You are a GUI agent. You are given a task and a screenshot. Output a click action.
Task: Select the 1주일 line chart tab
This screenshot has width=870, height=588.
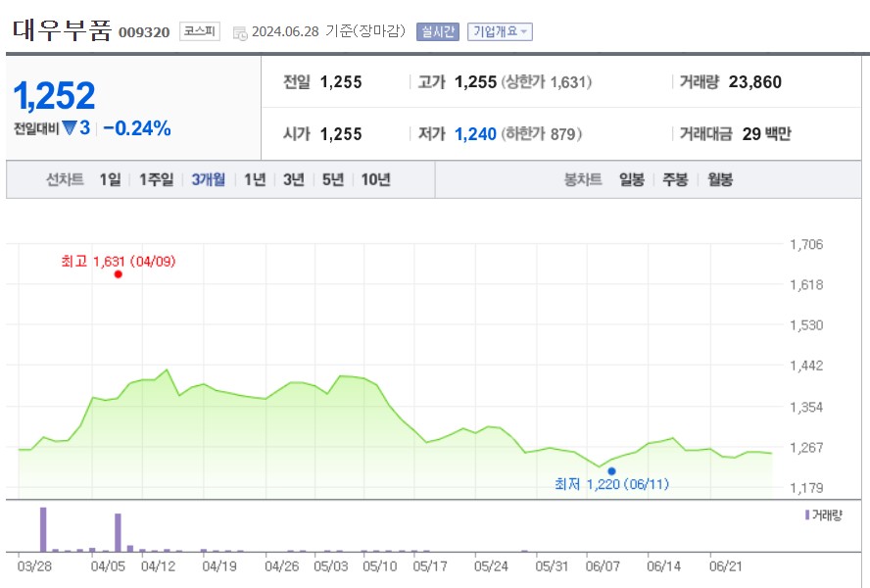pos(156,179)
